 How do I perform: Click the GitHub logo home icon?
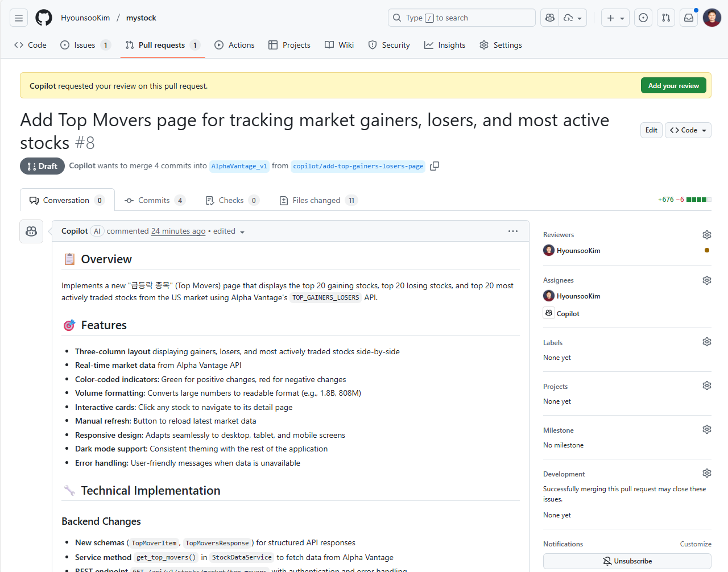click(x=44, y=18)
